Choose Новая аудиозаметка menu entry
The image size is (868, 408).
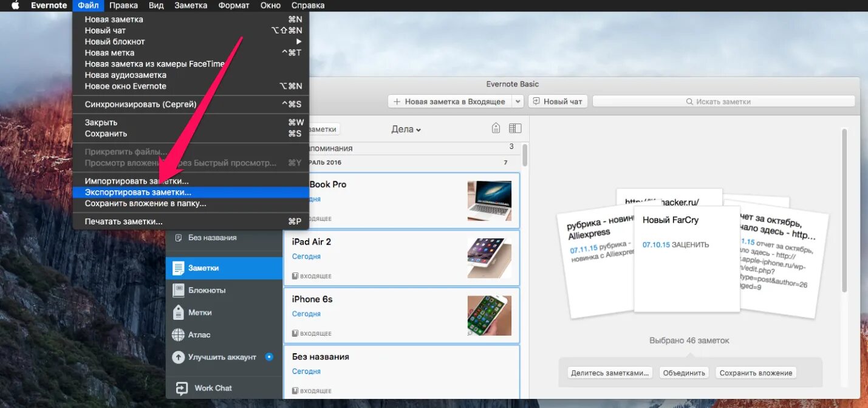pyautogui.click(x=191, y=75)
